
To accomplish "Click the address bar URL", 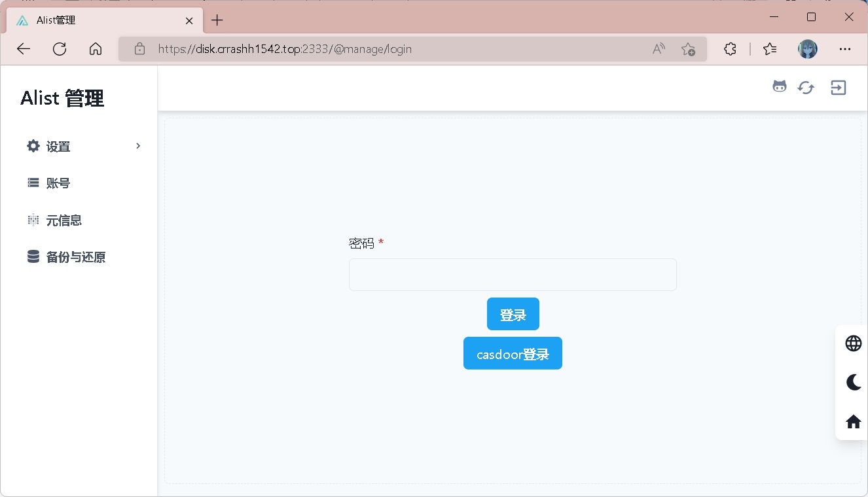I will [285, 49].
